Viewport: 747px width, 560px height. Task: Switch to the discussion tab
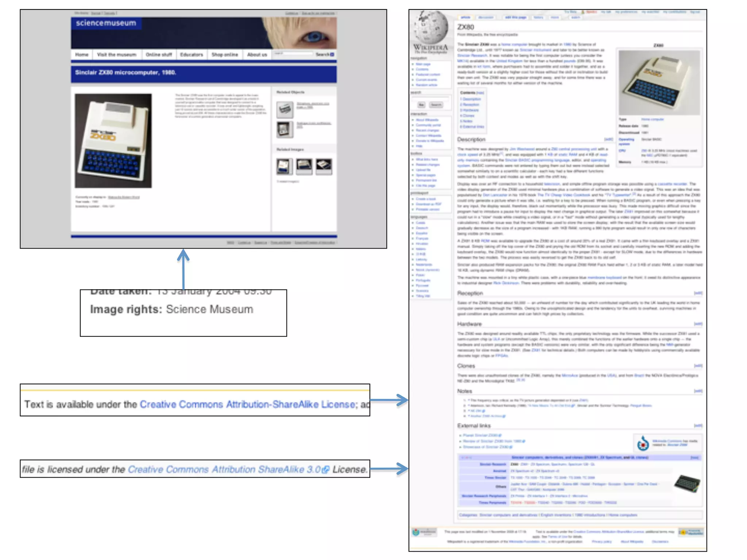[x=485, y=17]
